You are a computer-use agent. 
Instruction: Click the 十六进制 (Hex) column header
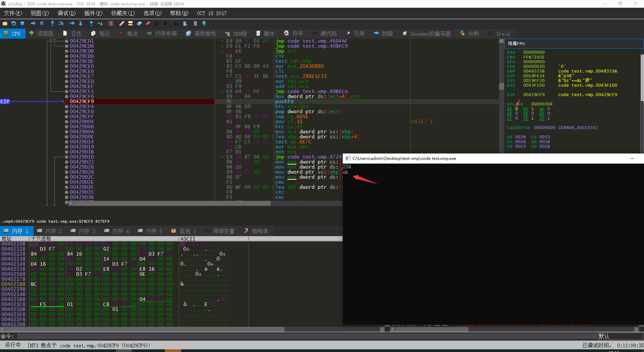(x=104, y=238)
